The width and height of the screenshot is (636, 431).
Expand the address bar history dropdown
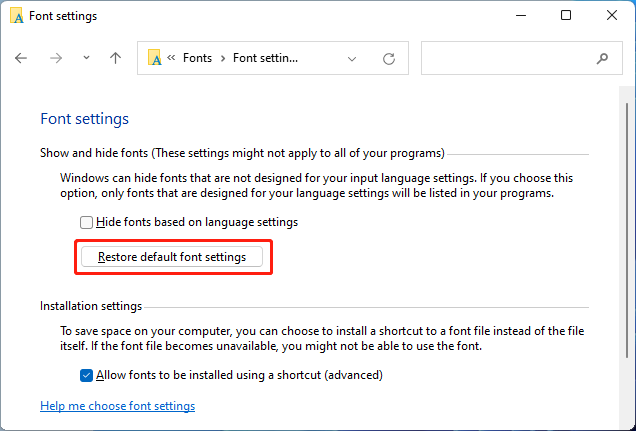(x=352, y=59)
